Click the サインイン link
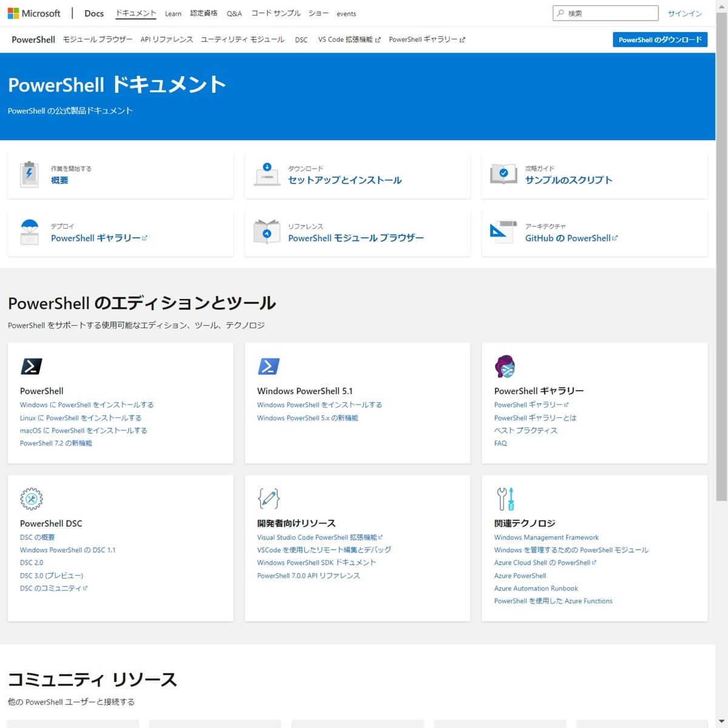 685,13
